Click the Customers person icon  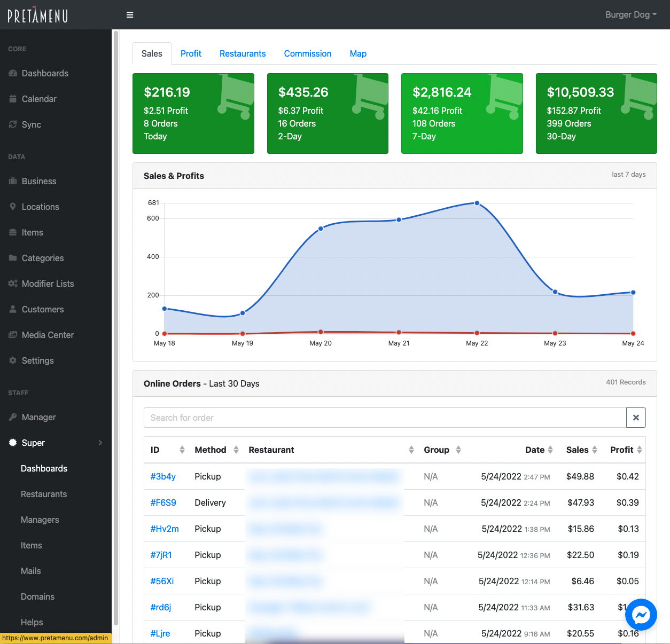point(13,309)
